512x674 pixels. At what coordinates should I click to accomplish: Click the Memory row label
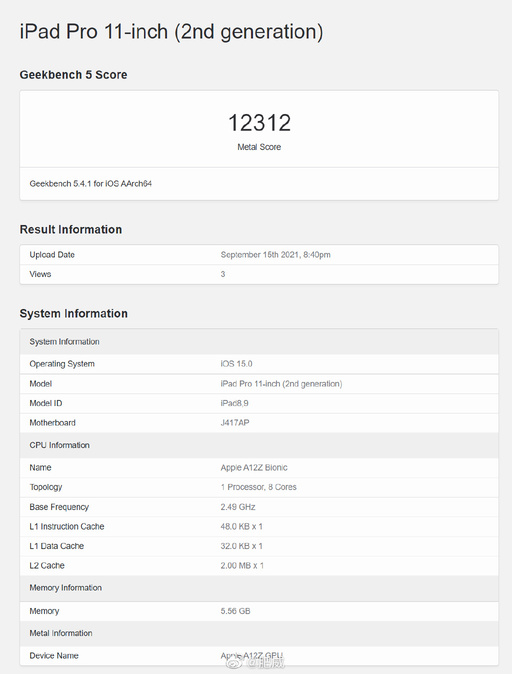(44, 611)
